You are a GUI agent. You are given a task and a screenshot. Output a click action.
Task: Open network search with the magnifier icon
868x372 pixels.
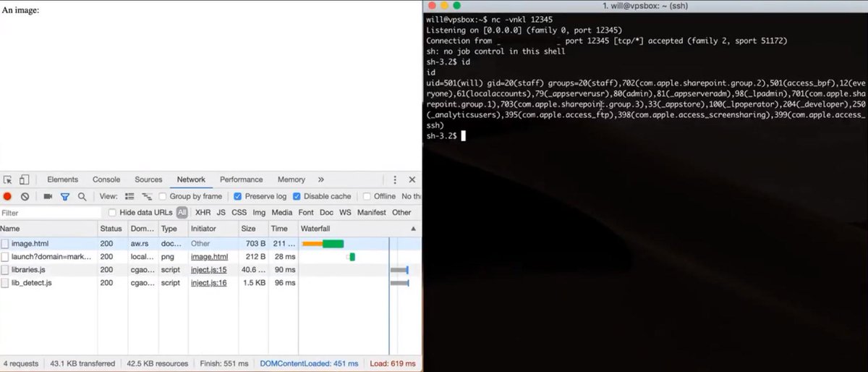coord(82,196)
